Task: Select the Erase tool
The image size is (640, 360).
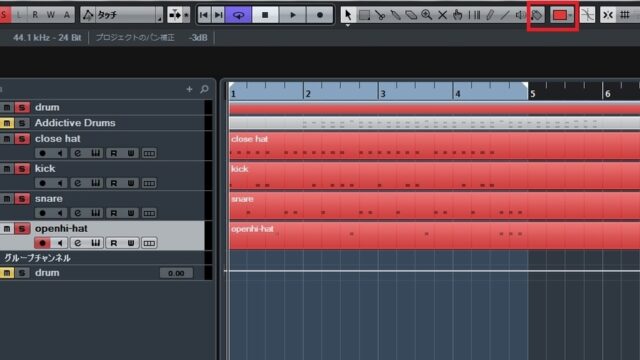Action: (x=411, y=15)
